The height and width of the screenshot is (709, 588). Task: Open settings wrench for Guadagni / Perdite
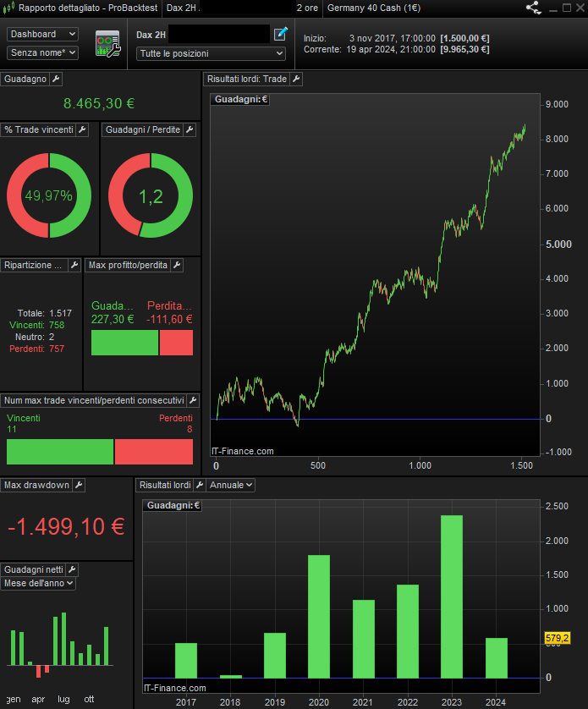pos(190,129)
